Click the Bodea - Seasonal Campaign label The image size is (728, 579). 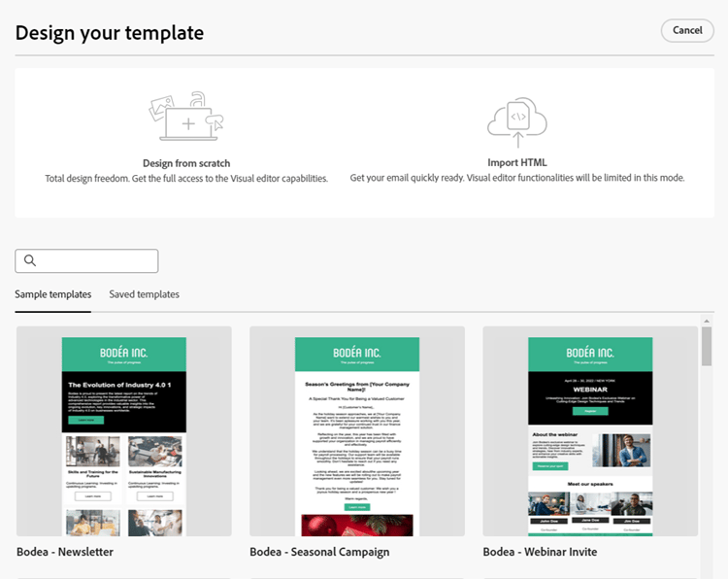pos(319,552)
